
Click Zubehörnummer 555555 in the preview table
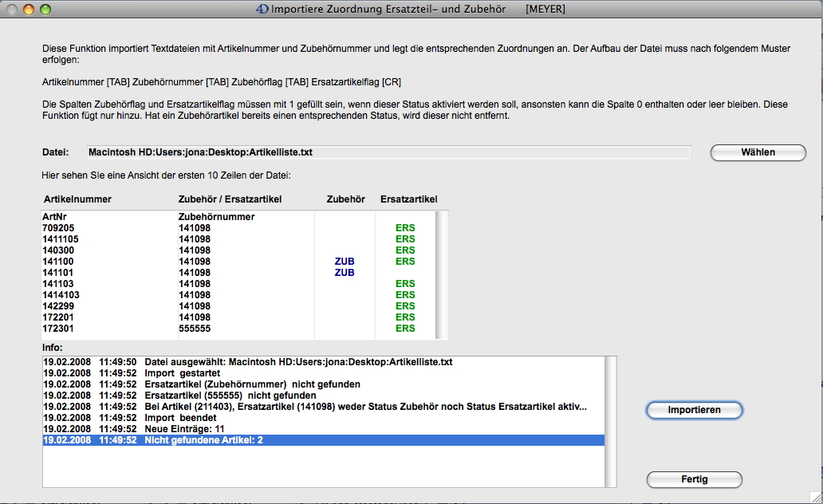[195, 329]
